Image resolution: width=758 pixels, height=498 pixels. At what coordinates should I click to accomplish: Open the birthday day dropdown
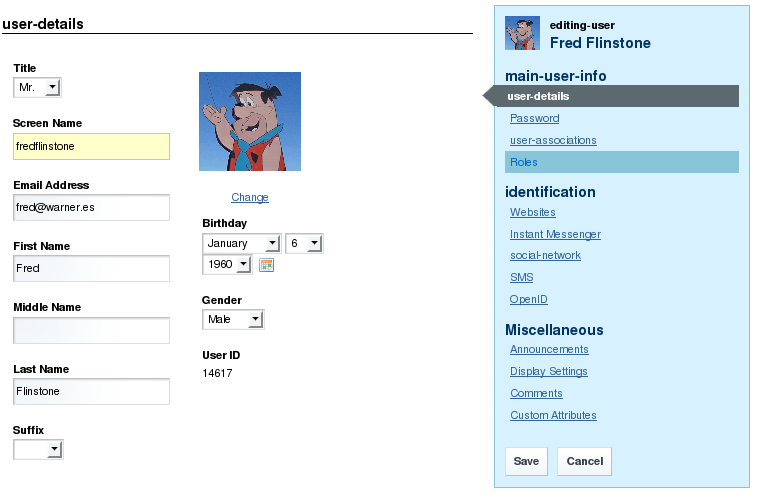304,243
